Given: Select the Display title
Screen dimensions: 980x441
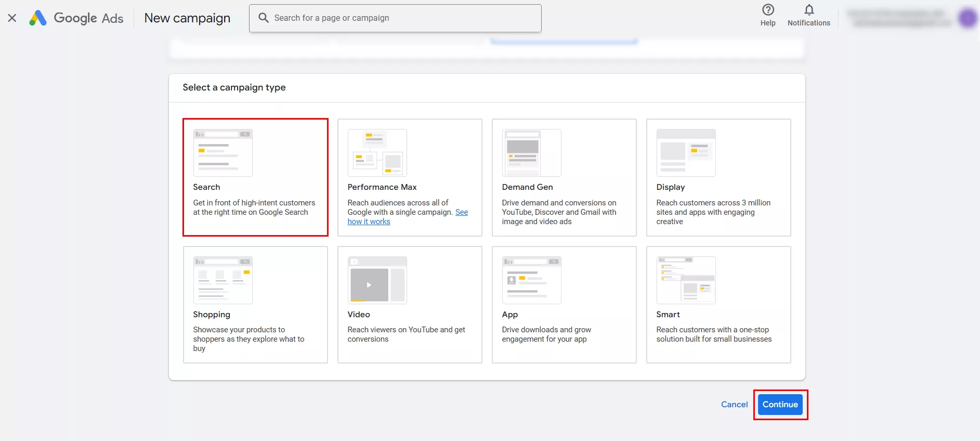Looking at the screenshot, I should tap(670, 187).
